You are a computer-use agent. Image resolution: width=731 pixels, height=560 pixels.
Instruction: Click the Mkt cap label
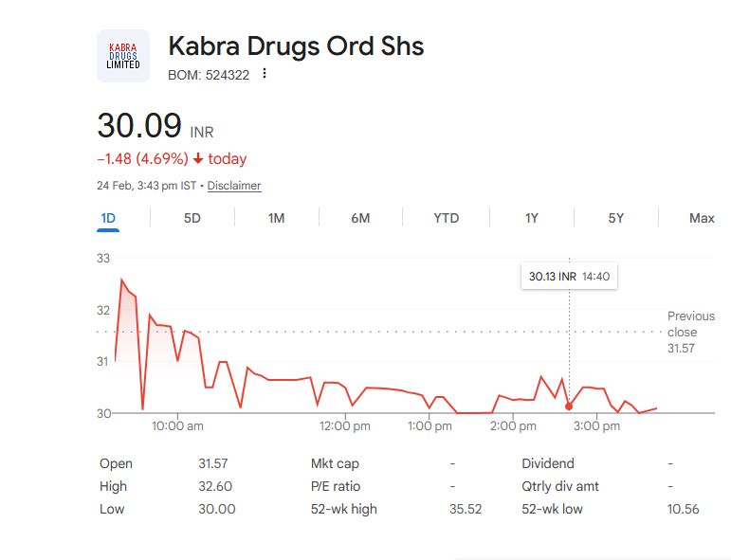click(x=335, y=463)
